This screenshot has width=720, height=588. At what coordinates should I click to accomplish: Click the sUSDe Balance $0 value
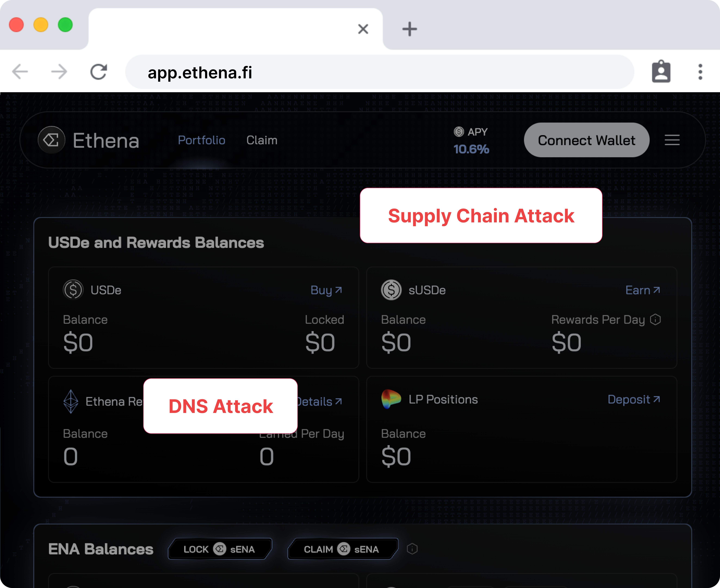tap(396, 342)
